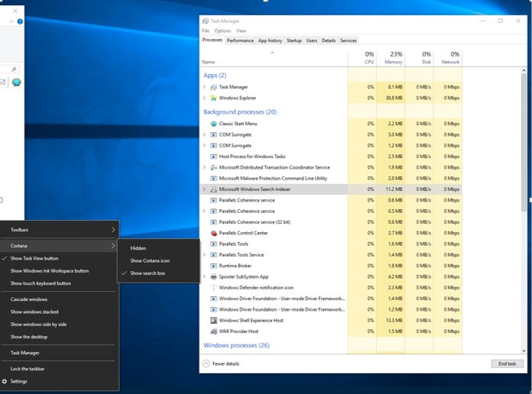This screenshot has height=394, width=532.
Task: Click the scroll down arrow in process list
Action: [524, 350]
